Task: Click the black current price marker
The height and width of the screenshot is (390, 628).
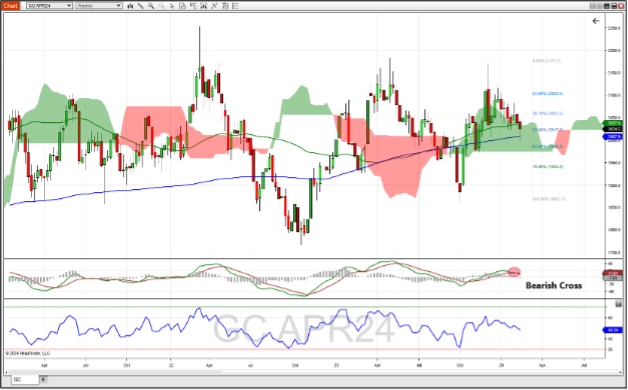Action: pyautogui.click(x=612, y=129)
